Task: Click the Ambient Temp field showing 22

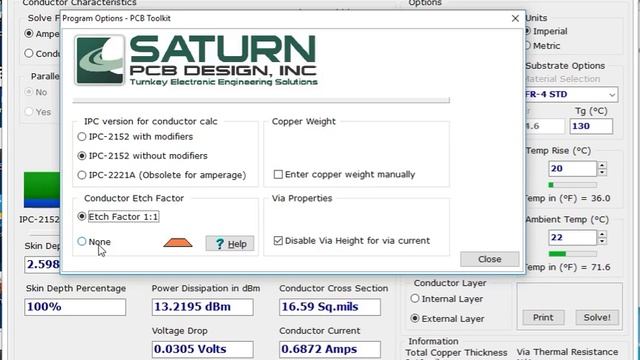Action: coord(572,238)
